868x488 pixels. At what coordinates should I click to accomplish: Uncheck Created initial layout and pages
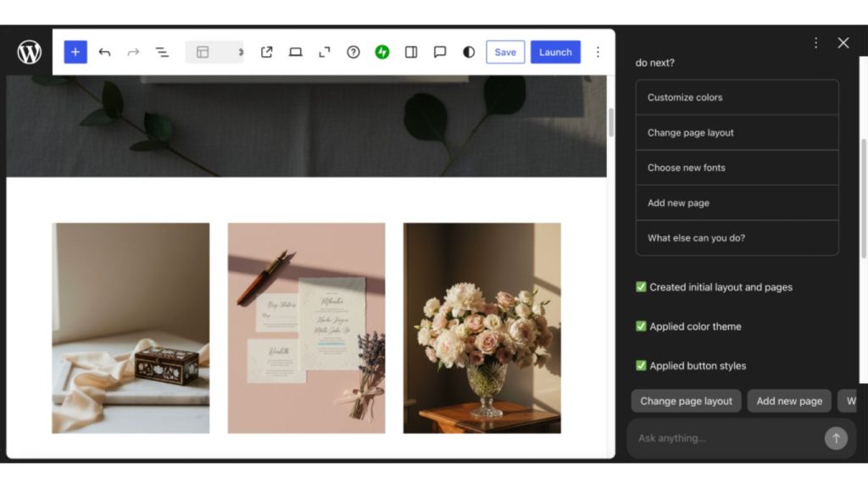[642, 287]
